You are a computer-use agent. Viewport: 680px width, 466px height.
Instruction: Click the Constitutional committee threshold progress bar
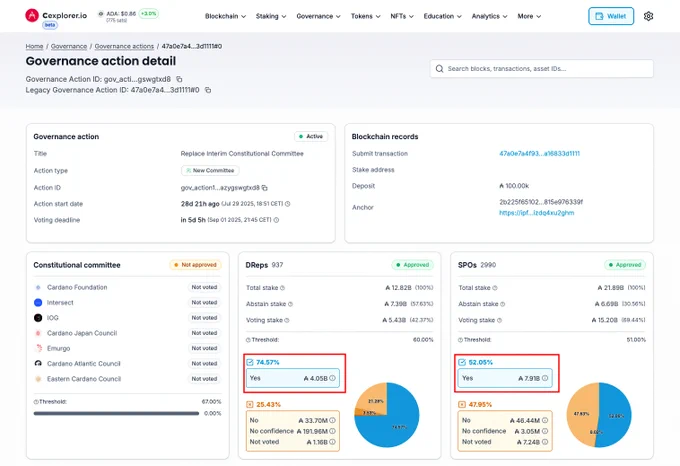click(116, 413)
